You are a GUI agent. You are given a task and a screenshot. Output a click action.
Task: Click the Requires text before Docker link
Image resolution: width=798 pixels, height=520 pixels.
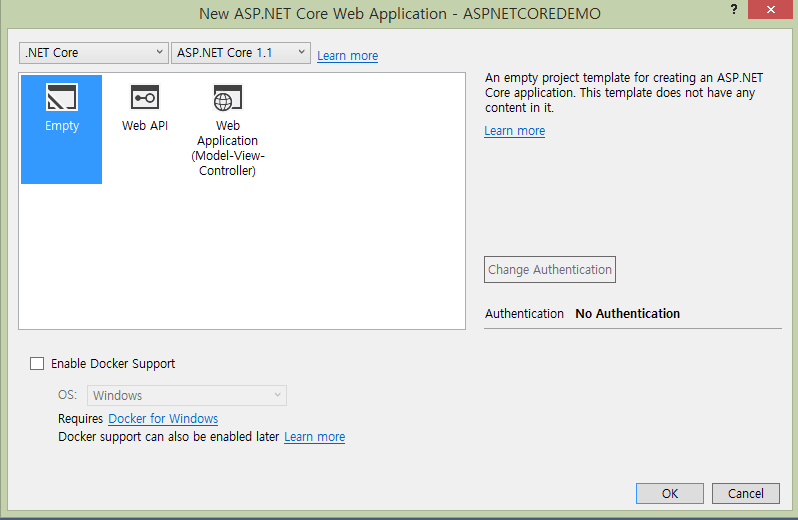point(80,419)
